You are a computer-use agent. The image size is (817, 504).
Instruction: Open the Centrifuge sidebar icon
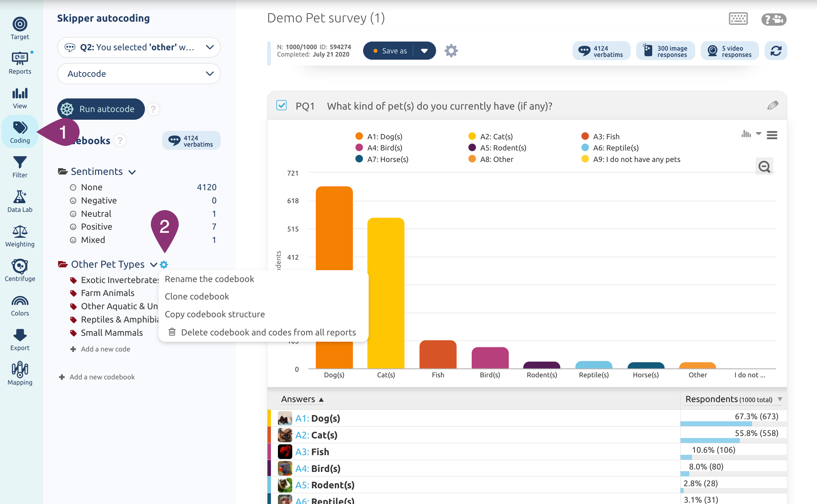20,270
